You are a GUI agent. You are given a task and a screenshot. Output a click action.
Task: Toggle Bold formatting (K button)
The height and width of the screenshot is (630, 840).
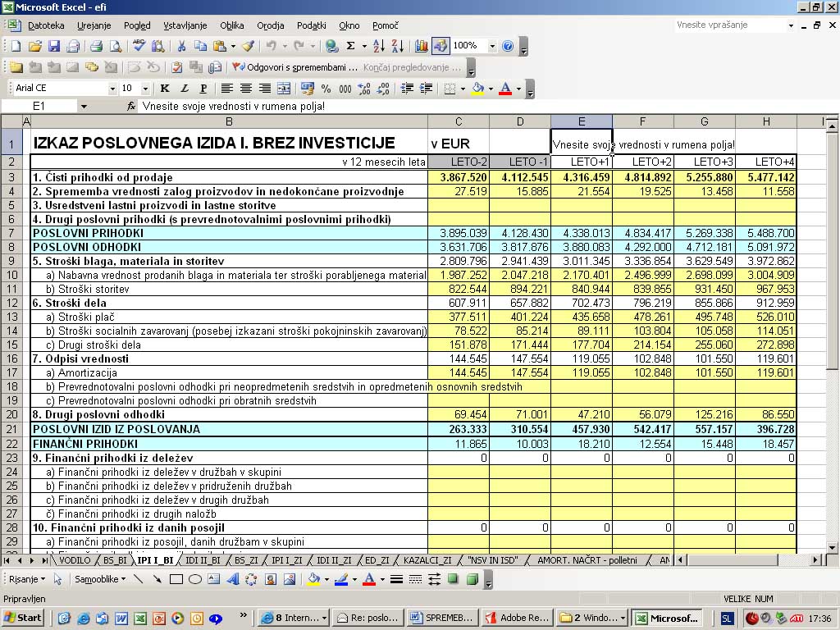pos(165,89)
